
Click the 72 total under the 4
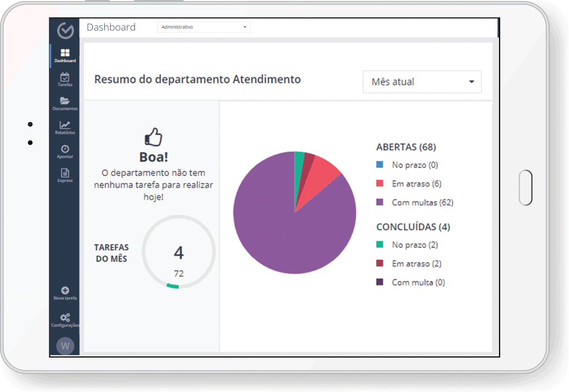178,273
